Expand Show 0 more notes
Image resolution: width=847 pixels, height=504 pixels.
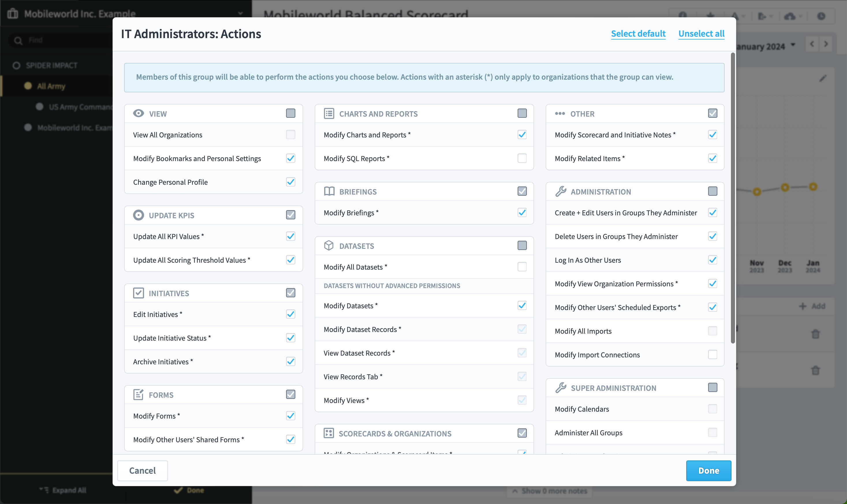click(x=549, y=491)
